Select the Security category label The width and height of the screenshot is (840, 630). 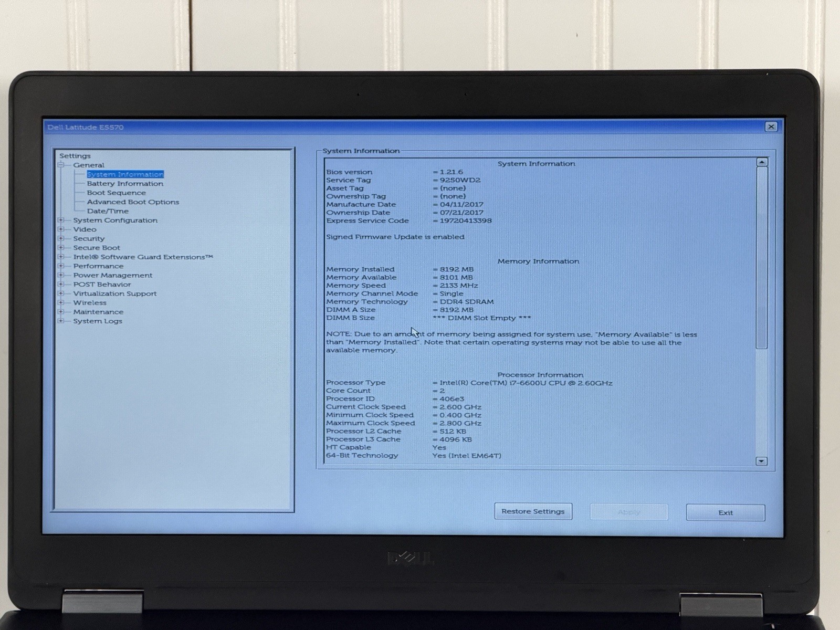(89, 238)
